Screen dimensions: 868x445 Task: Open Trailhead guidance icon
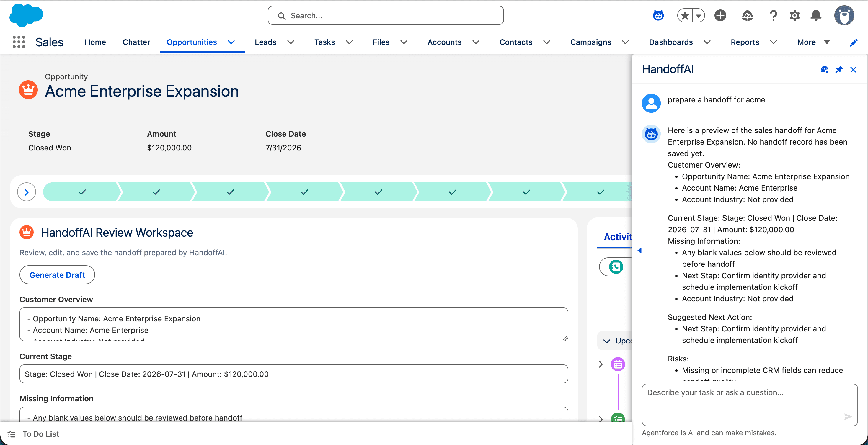click(x=747, y=16)
